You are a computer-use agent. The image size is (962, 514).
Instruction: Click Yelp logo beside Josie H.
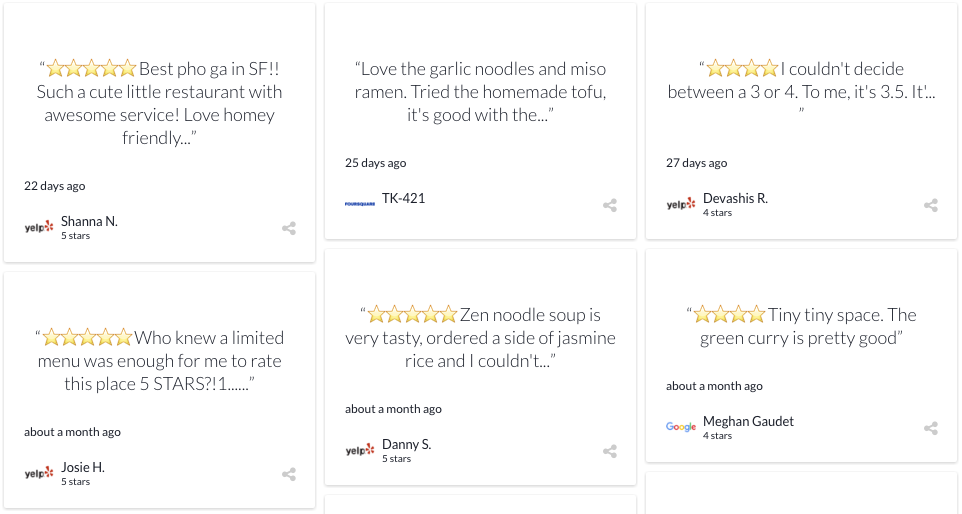click(x=39, y=474)
